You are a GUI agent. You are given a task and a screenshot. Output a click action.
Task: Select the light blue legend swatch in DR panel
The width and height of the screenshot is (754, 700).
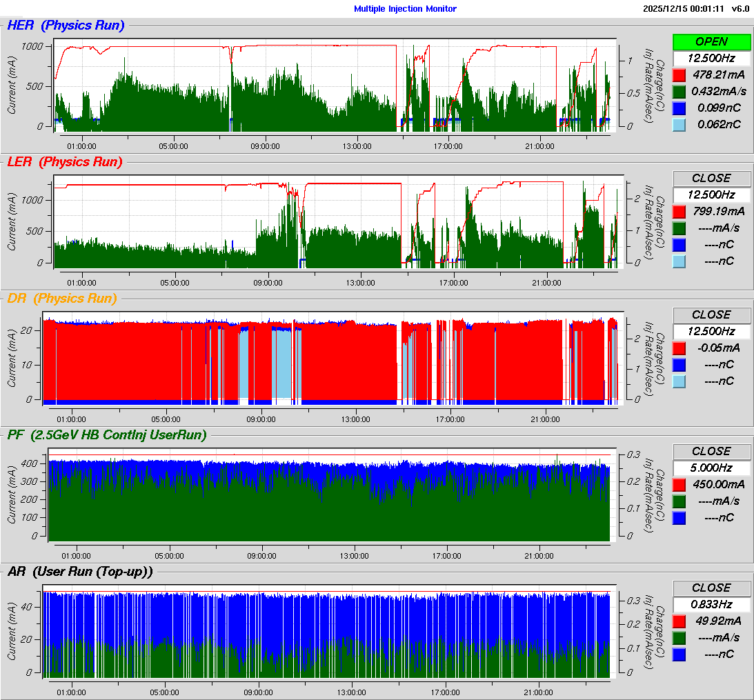pos(679,381)
